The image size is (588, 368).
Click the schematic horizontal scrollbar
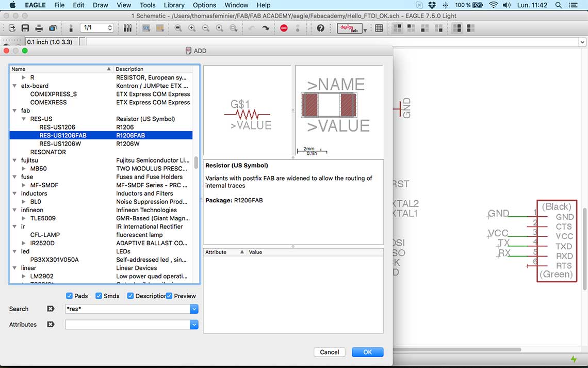tap(457, 349)
